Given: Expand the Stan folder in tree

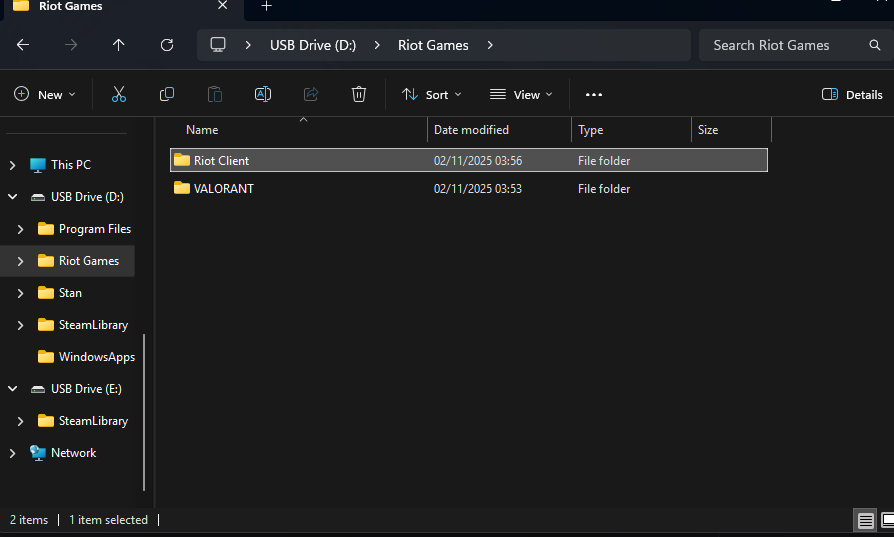Looking at the screenshot, I should 21,293.
